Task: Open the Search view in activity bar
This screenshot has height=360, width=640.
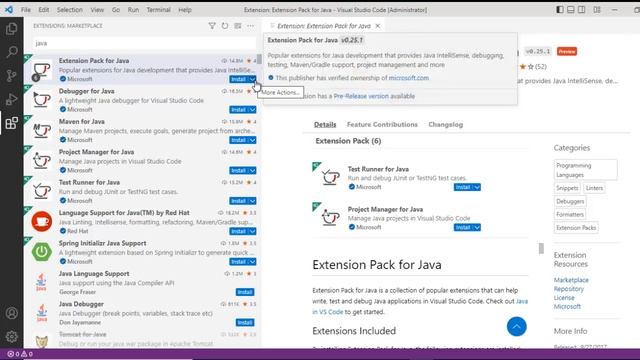Action: [11, 52]
